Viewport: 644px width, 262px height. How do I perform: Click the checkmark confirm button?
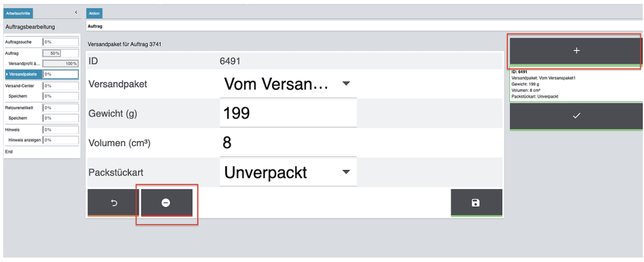(x=575, y=116)
